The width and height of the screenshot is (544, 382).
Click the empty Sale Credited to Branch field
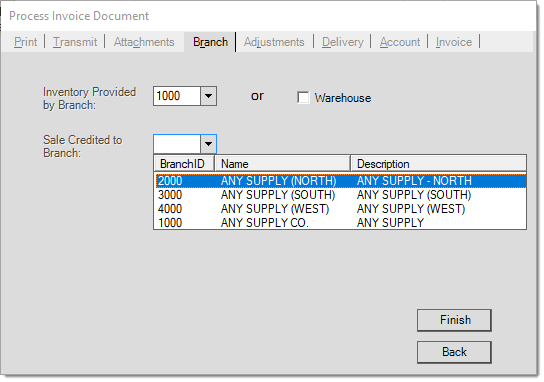[x=177, y=144]
